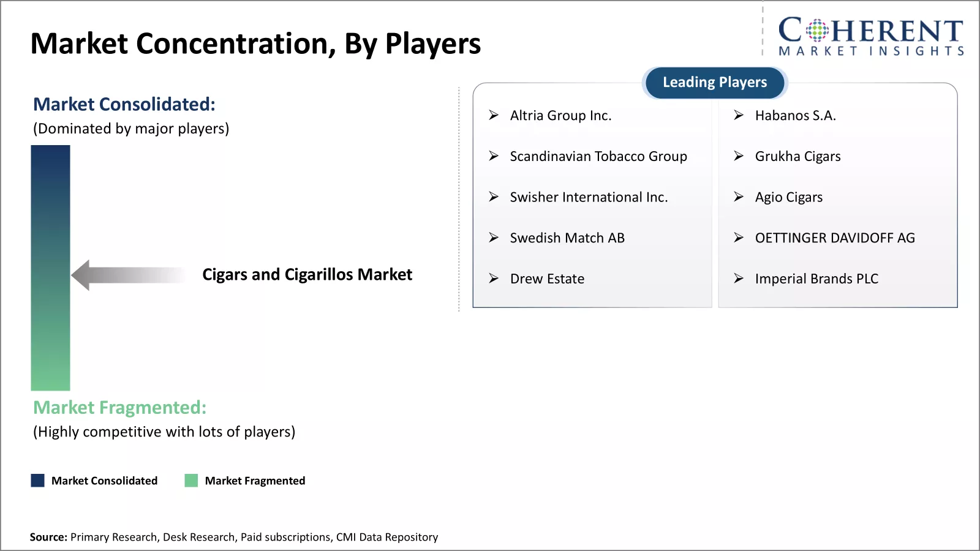Click the Market Concentration, By Players title
The width and height of the screenshot is (980, 551).
coord(255,44)
